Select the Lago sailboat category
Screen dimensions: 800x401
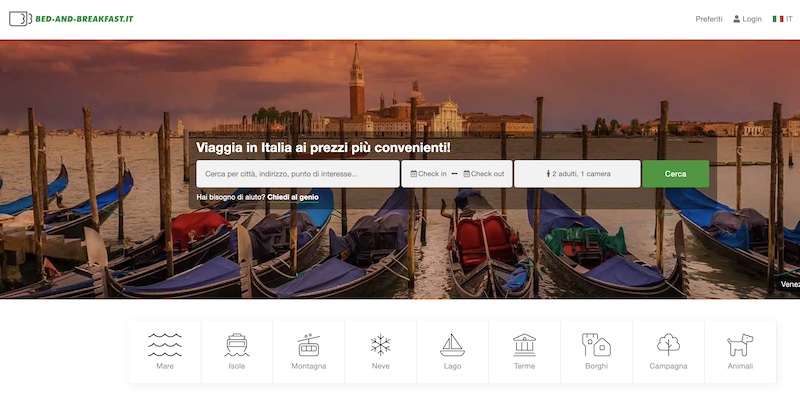point(453,345)
